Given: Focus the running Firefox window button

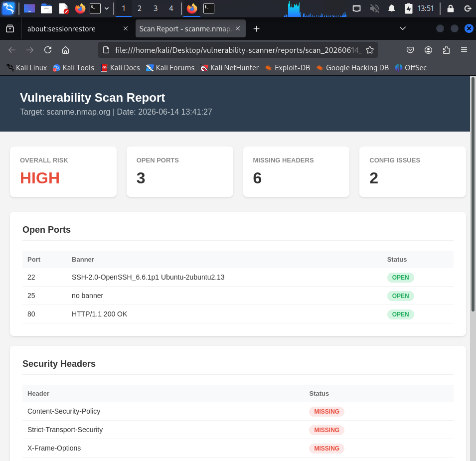Looking at the screenshot, I should tap(192, 8).
